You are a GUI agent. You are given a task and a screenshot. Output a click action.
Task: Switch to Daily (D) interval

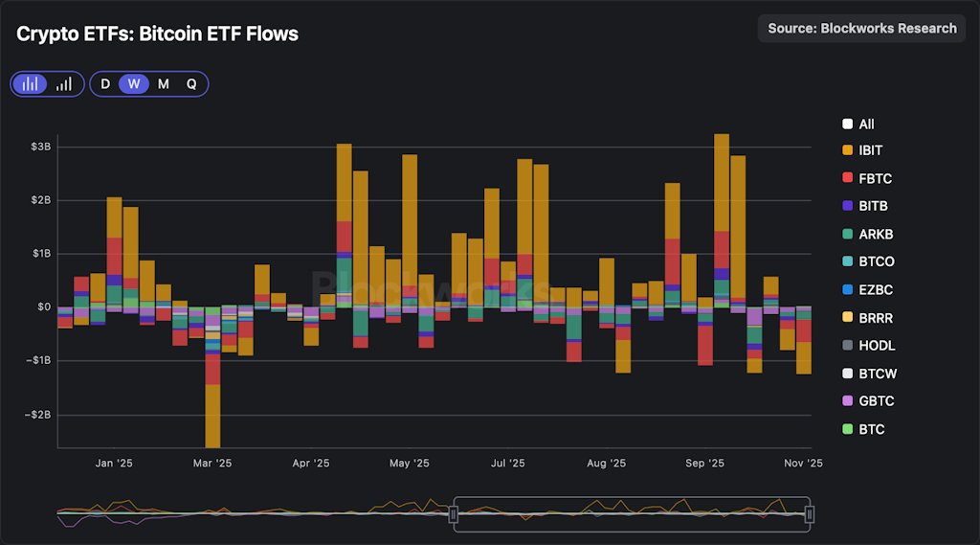(105, 84)
